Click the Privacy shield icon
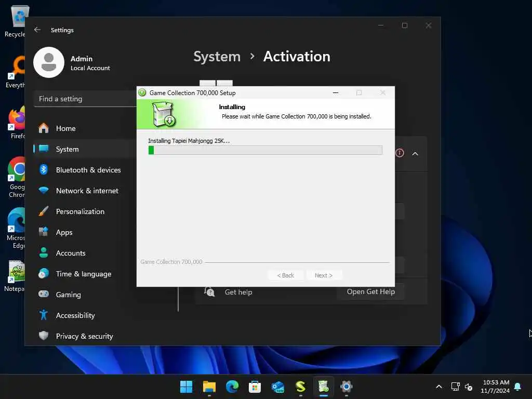The image size is (532, 399). click(x=44, y=335)
